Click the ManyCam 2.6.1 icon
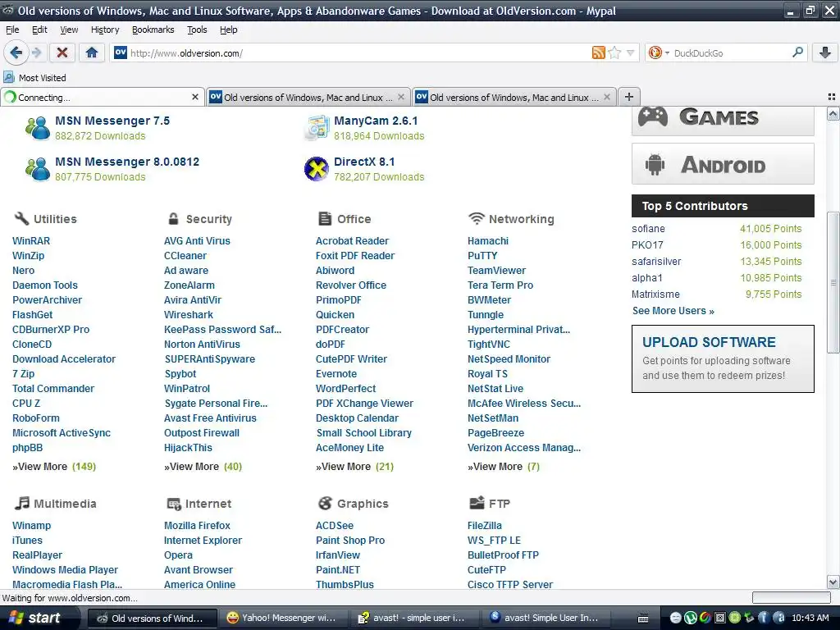 (x=316, y=127)
